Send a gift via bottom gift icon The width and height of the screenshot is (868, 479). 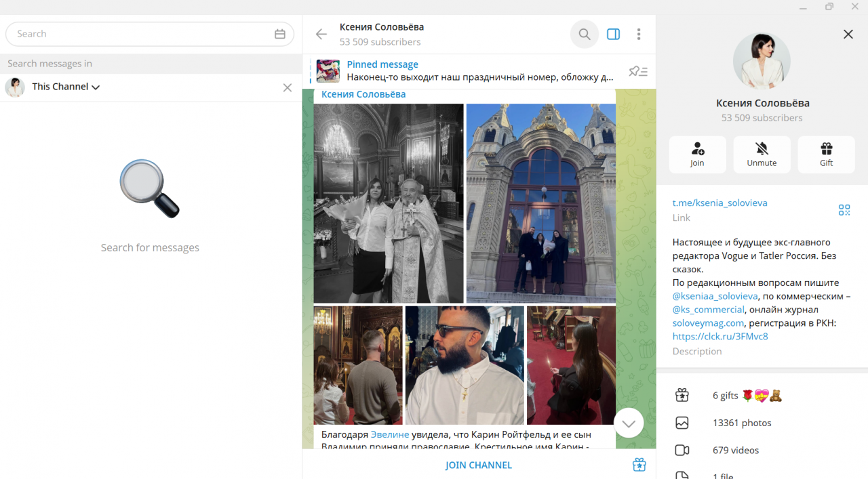[639, 465]
